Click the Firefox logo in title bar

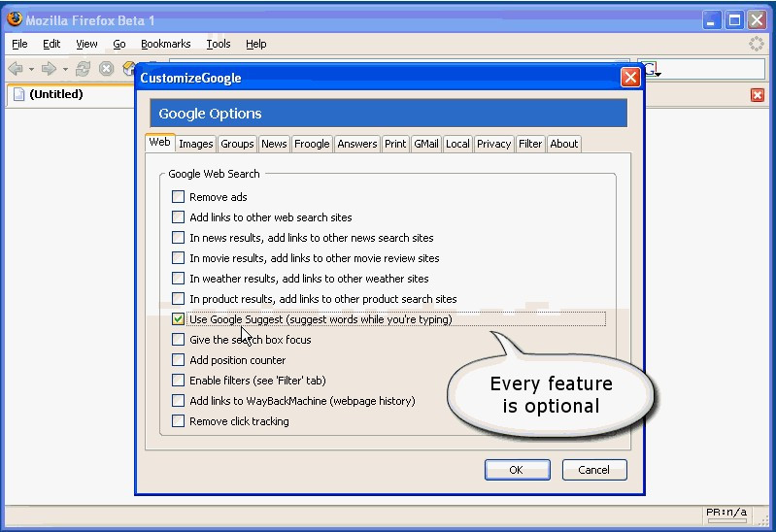coord(15,18)
